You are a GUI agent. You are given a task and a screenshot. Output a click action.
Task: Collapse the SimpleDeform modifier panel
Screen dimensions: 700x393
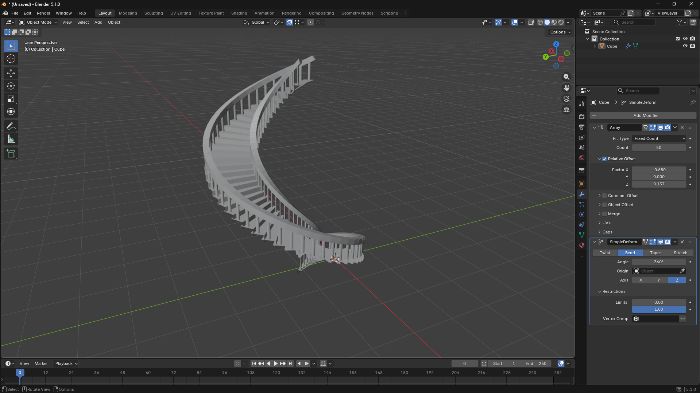(595, 242)
